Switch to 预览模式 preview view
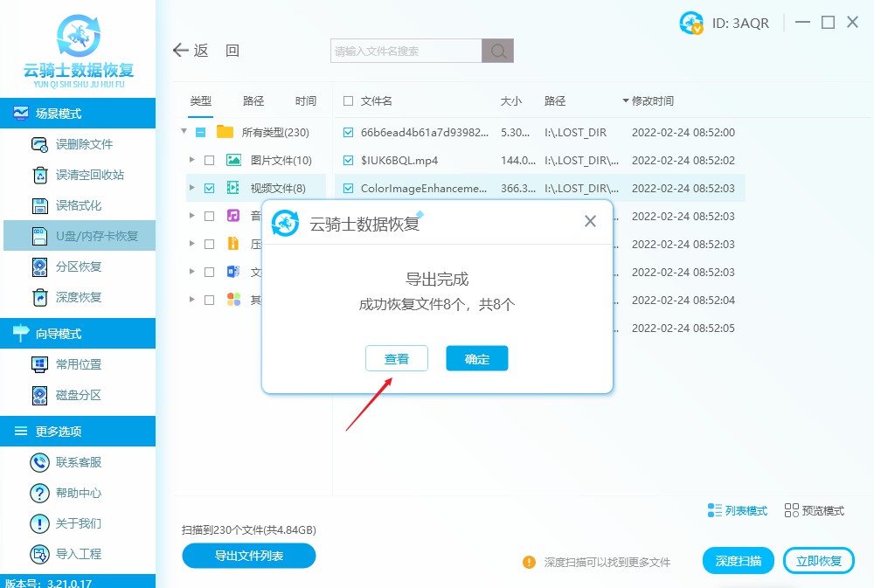The width and height of the screenshot is (874, 588). pyautogui.click(x=815, y=510)
